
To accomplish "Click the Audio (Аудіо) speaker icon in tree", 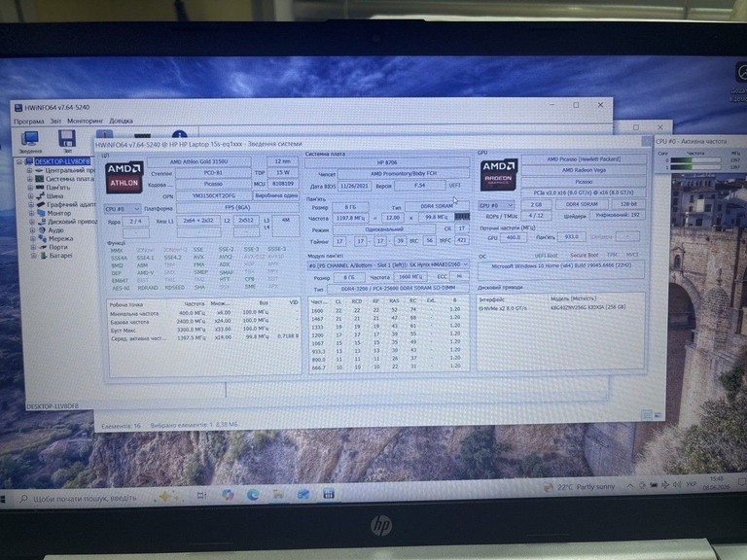I will tap(42, 230).
